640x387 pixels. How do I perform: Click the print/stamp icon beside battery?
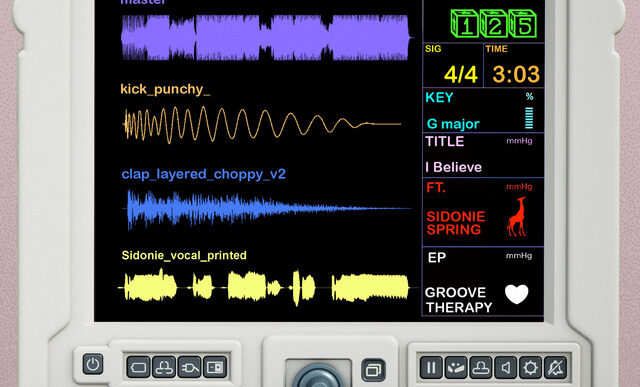tap(164, 367)
